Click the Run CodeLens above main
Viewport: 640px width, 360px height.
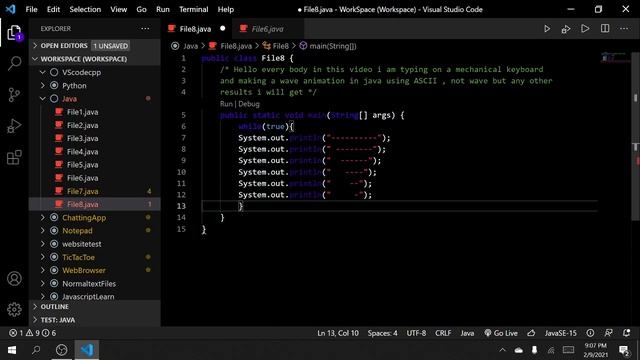226,104
